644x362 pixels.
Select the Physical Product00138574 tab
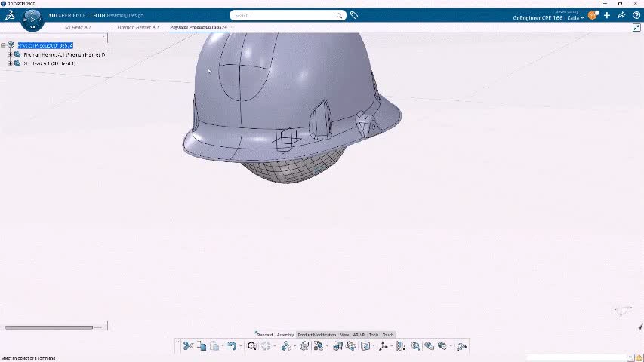click(199, 27)
